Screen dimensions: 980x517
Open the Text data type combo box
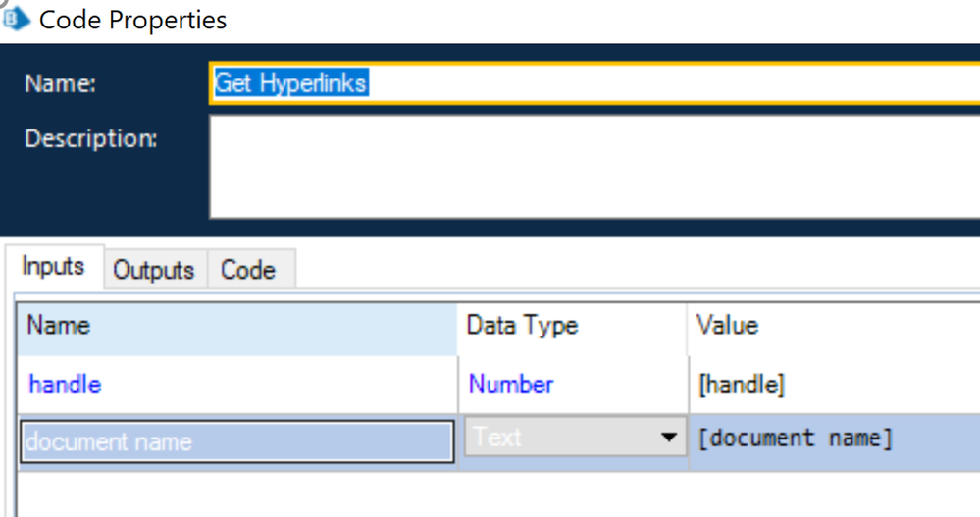[559, 438]
